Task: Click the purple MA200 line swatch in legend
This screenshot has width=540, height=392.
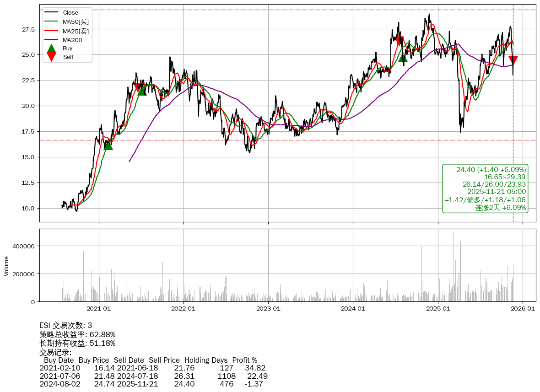Action: click(x=52, y=40)
